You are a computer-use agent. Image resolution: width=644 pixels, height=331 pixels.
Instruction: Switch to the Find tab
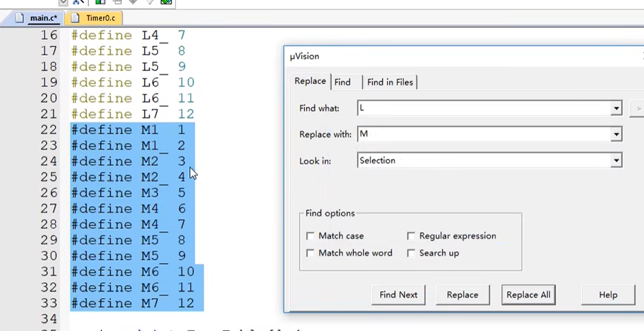point(342,82)
